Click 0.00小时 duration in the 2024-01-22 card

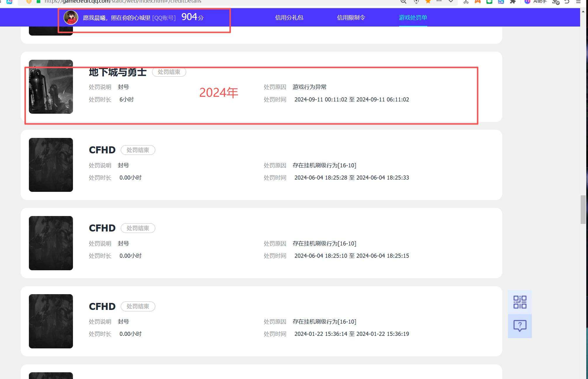point(130,334)
